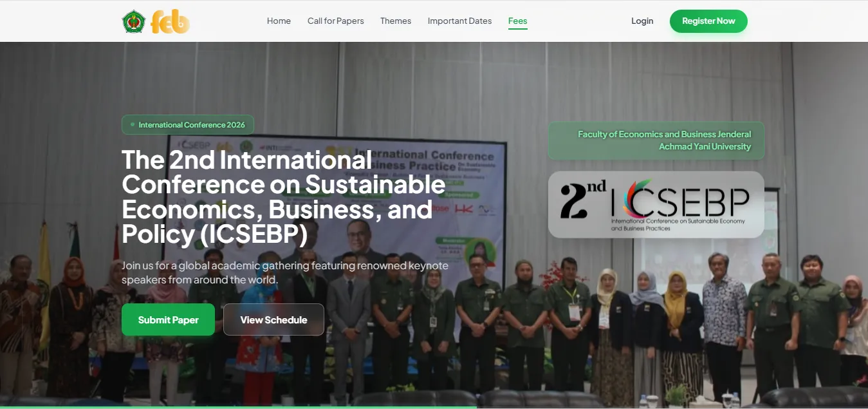Image resolution: width=868 pixels, height=409 pixels.
Task: Open the View Schedule button
Action: [273, 319]
